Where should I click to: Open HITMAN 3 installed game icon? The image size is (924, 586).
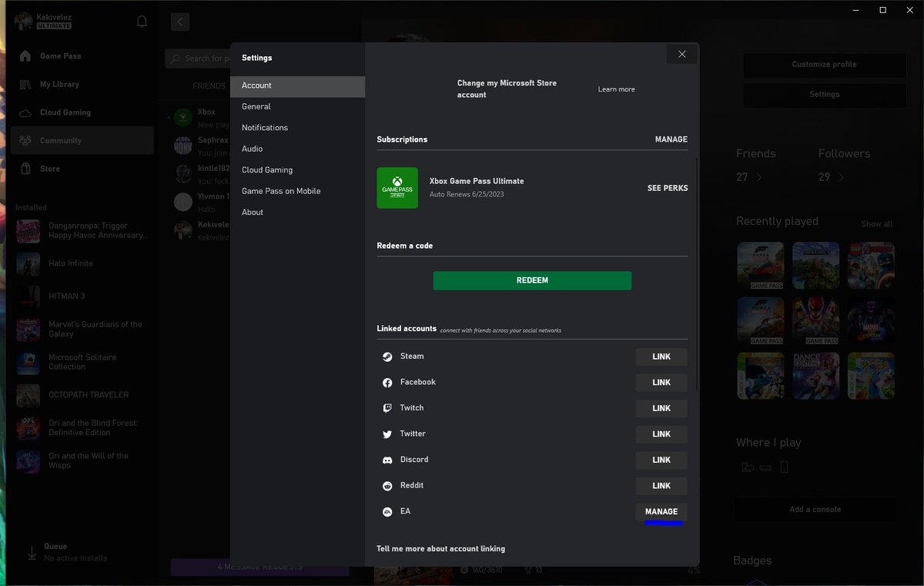[28, 296]
